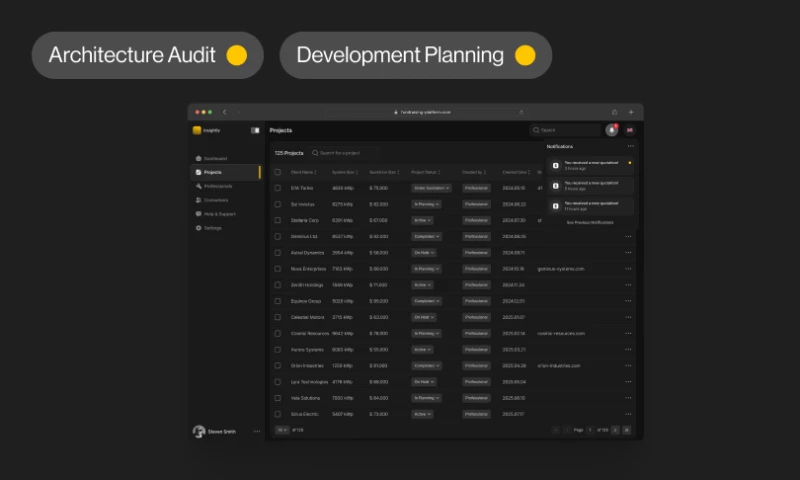Sort by the Created Date column

(516, 172)
